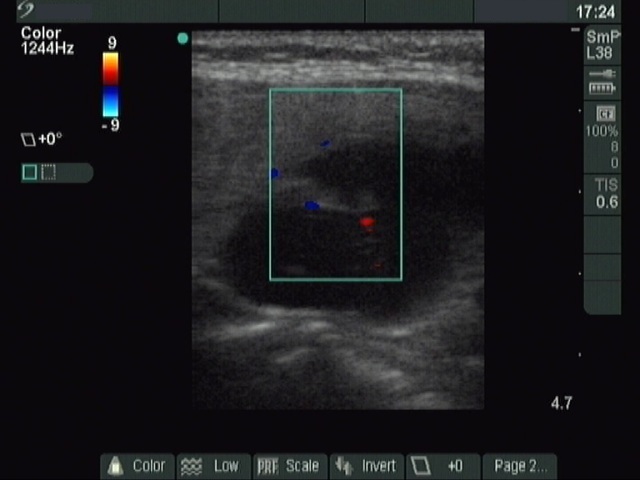Click the steering angle parallelogram icon in bottom bar
Viewport: 640px width, 480px height.
coord(421,466)
